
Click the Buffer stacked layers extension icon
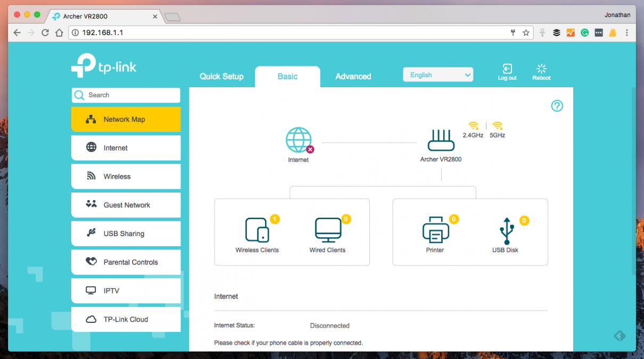point(557,32)
